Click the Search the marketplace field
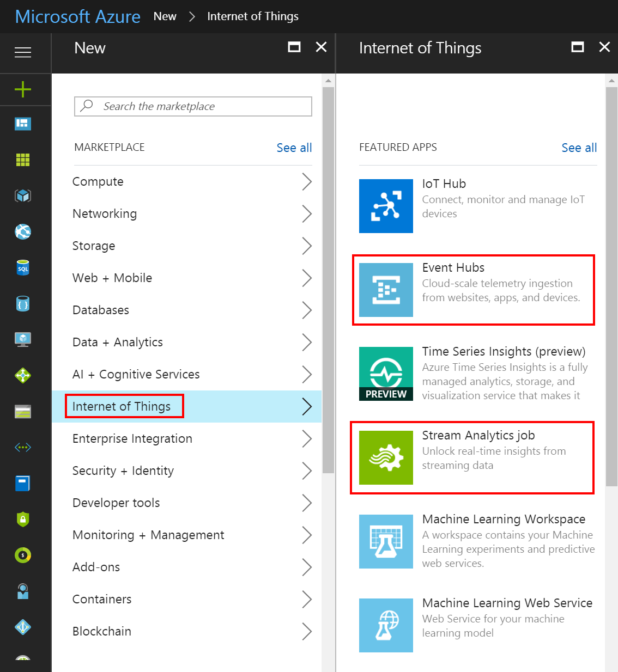Image resolution: width=618 pixels, height=672 pixels. point(193,106)
